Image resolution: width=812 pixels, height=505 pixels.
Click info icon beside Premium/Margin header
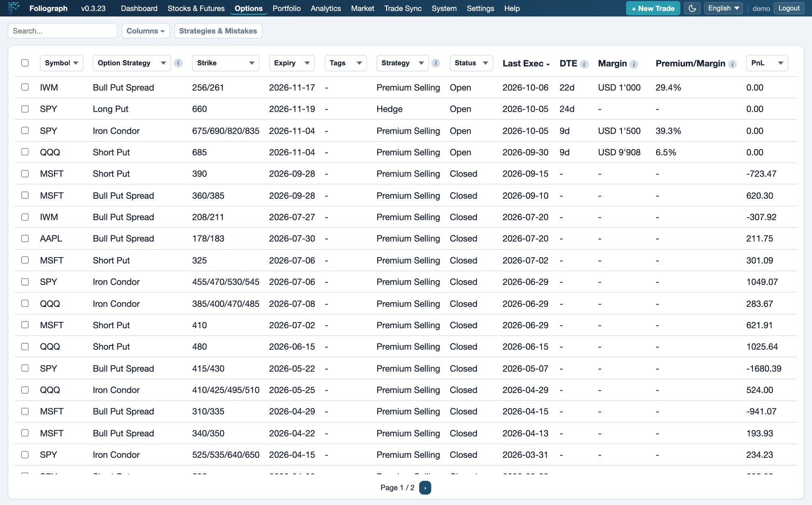[732, 64]
